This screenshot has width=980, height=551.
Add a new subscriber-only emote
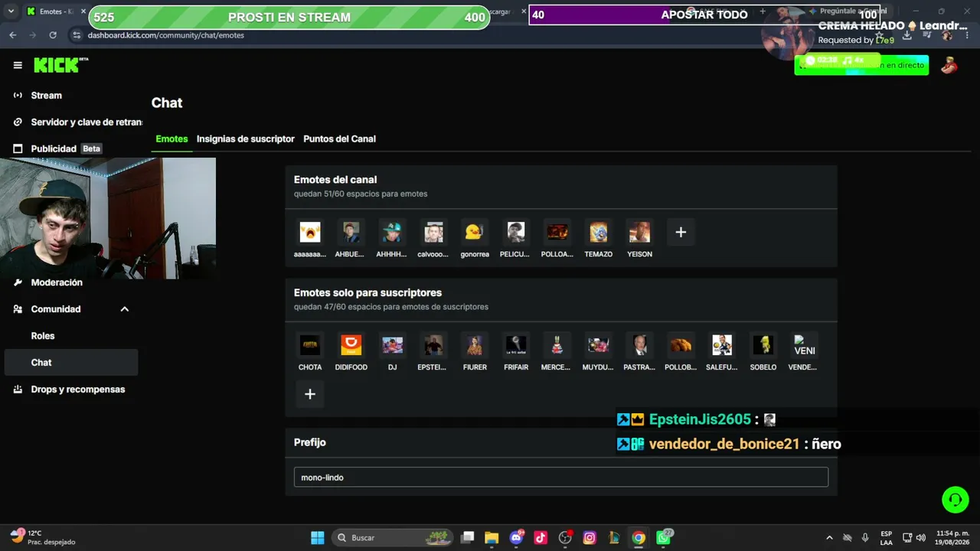(310, 394)
